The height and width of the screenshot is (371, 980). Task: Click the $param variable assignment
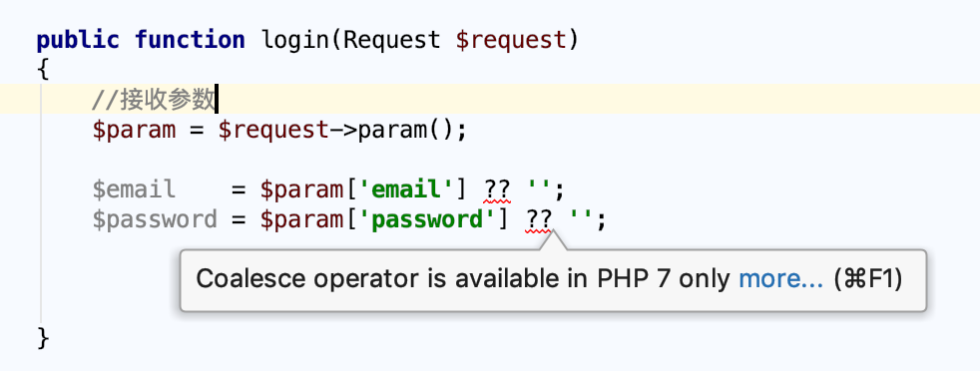134,131
